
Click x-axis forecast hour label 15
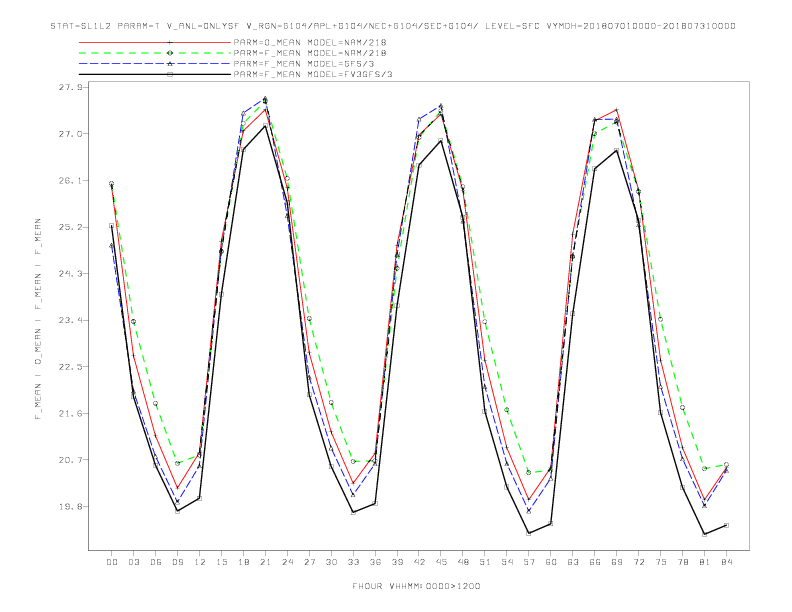point(221,562)
